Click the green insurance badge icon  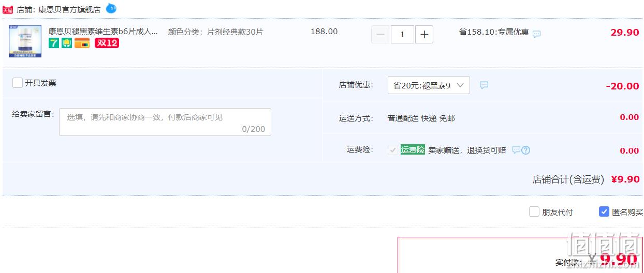(x=67, y=43)
